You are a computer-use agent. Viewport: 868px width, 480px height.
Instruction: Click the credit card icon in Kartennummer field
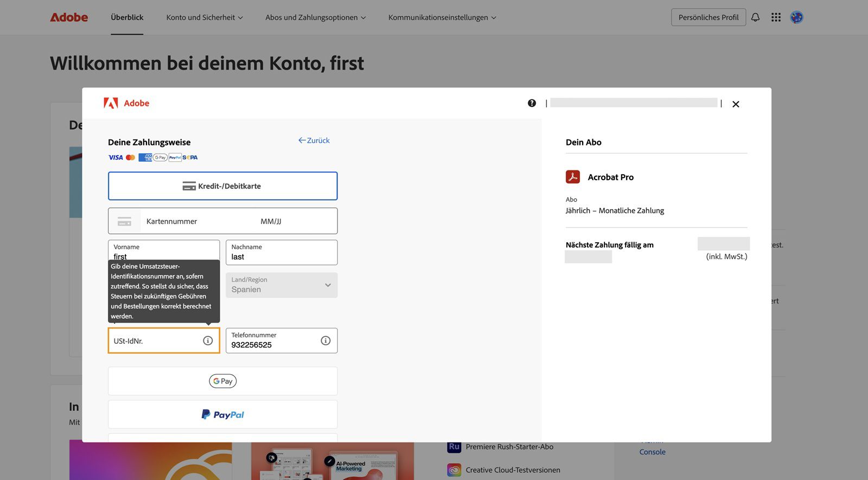coord(124,222)
